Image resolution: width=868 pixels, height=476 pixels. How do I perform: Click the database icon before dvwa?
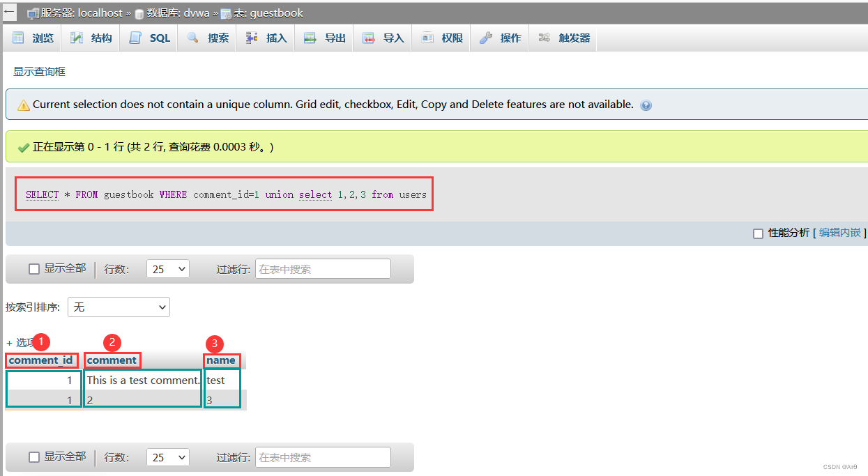click(x=139, y=13)
